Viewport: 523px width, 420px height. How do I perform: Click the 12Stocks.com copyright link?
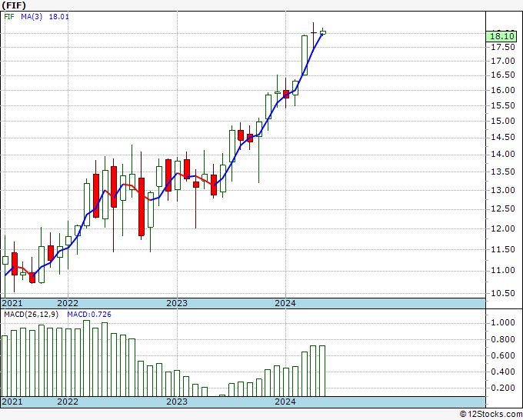[491, 414]
